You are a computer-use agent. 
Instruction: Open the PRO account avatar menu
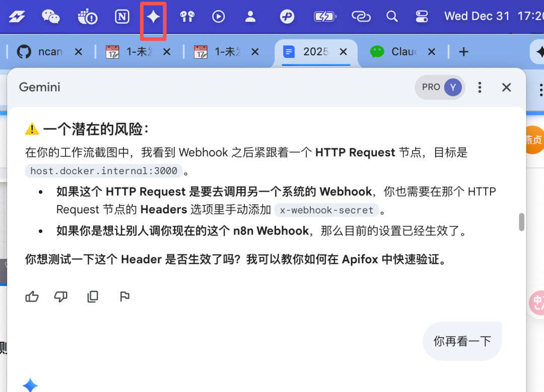tap(440, 87)
